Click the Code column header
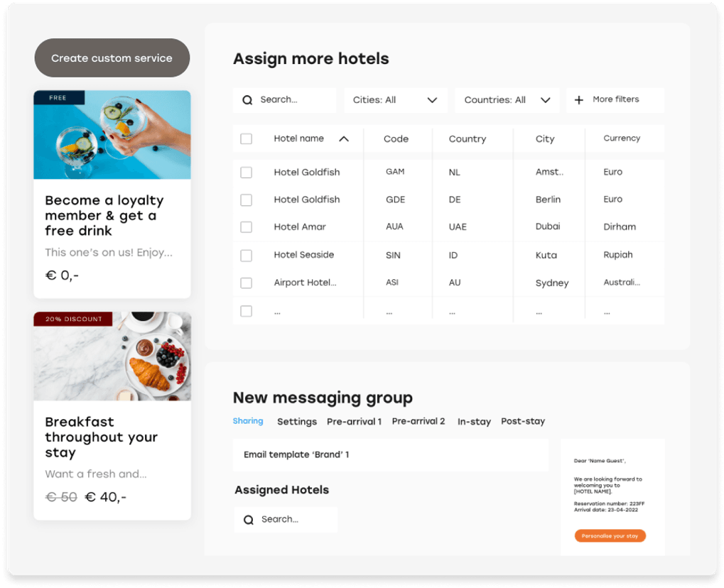Viewport: 724px width, 588px height. [396, 139]
